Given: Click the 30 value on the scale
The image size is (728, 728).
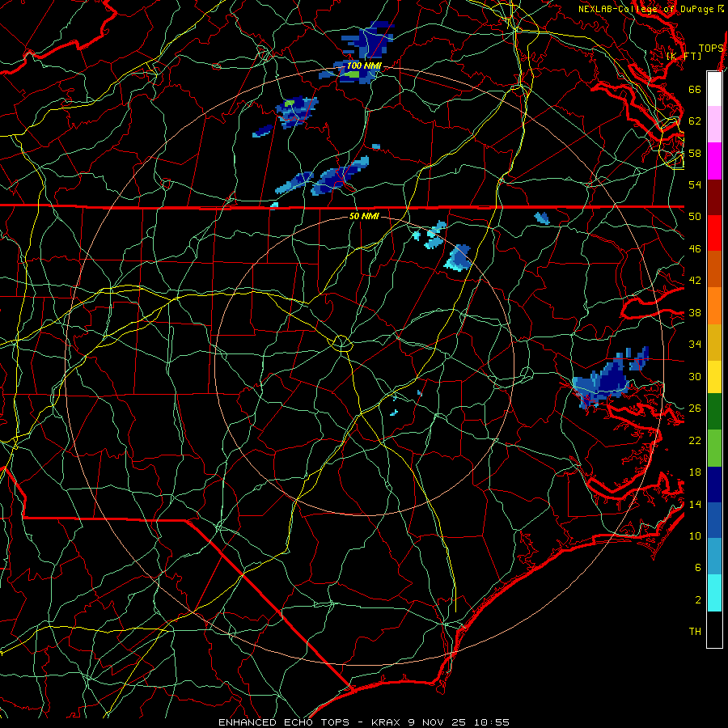Looking at the screenshot, I should click(695, 376).
